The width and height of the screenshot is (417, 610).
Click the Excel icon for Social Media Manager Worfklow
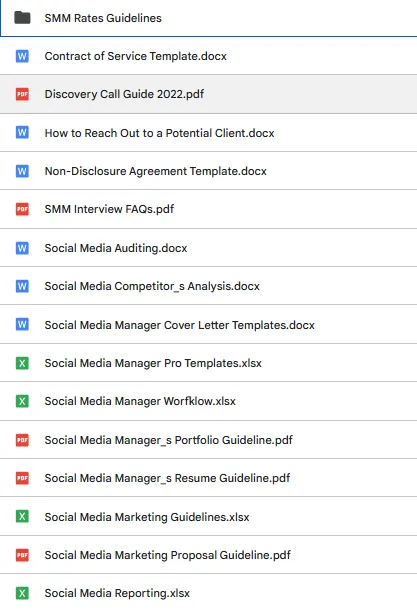[x=22, y=401]
